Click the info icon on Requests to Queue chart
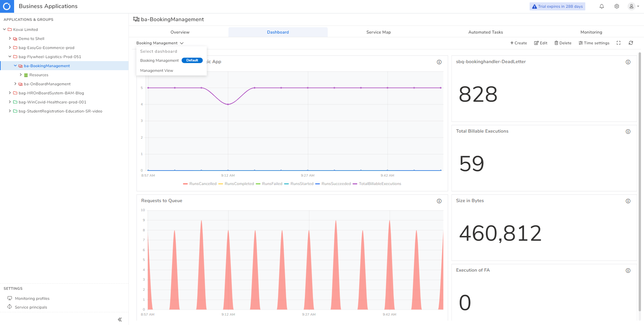This screenshot has width=644, height=325. pos(439,201)
